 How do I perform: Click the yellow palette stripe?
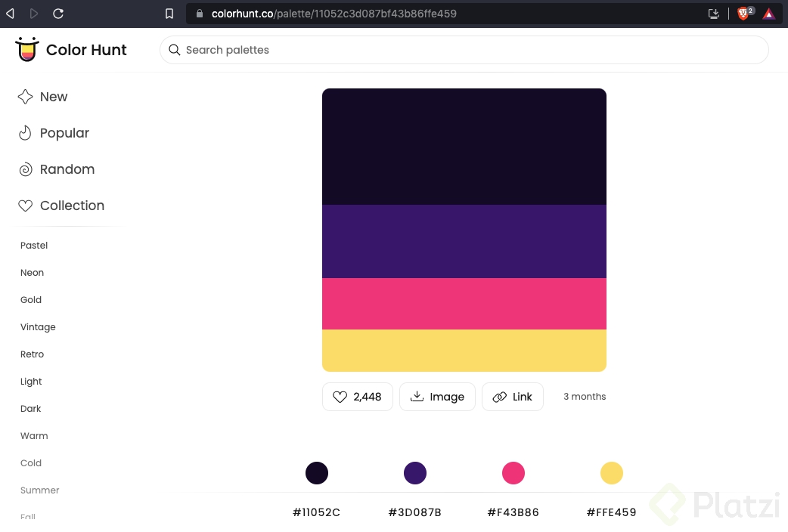(464, 351)
